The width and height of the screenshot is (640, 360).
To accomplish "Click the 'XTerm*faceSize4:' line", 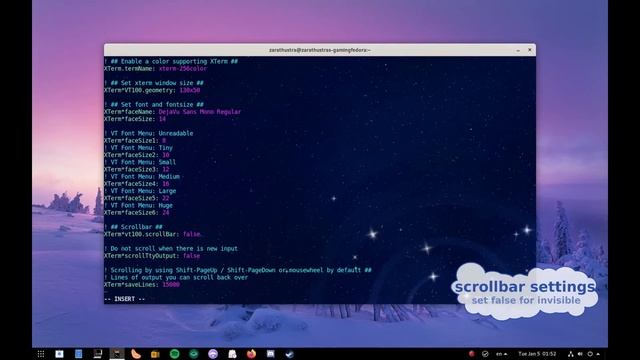I will 137,184.
